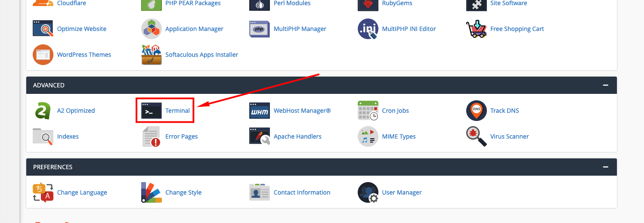Click the User Manager icon

(368, 192)
